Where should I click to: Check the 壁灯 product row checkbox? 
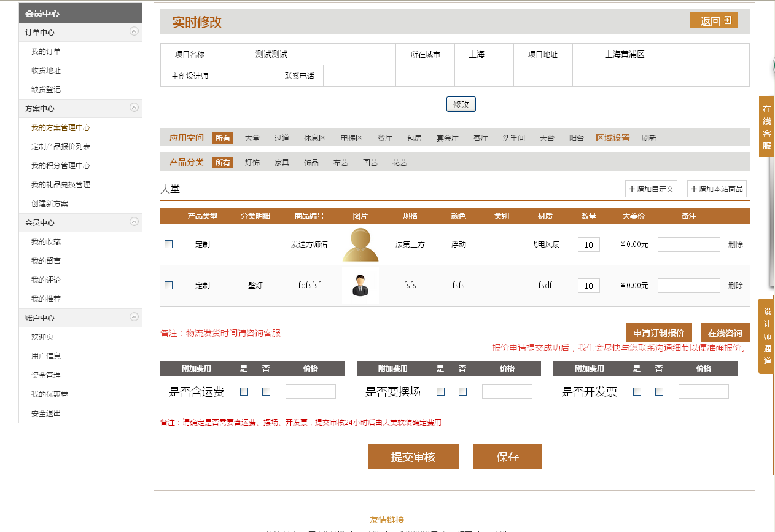point(169,286)
